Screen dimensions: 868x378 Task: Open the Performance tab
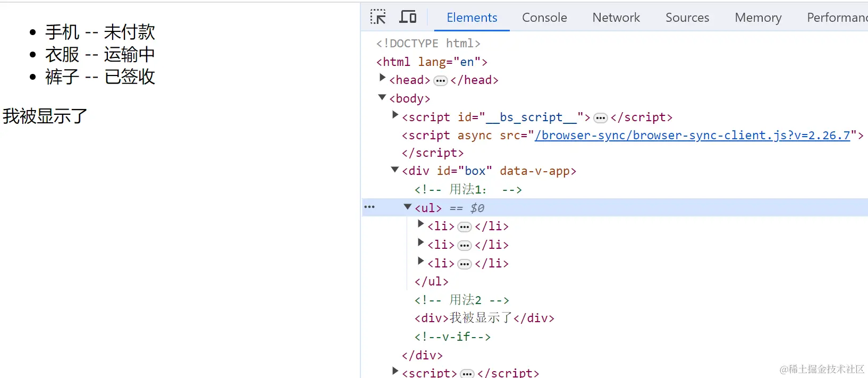[837, 18]
